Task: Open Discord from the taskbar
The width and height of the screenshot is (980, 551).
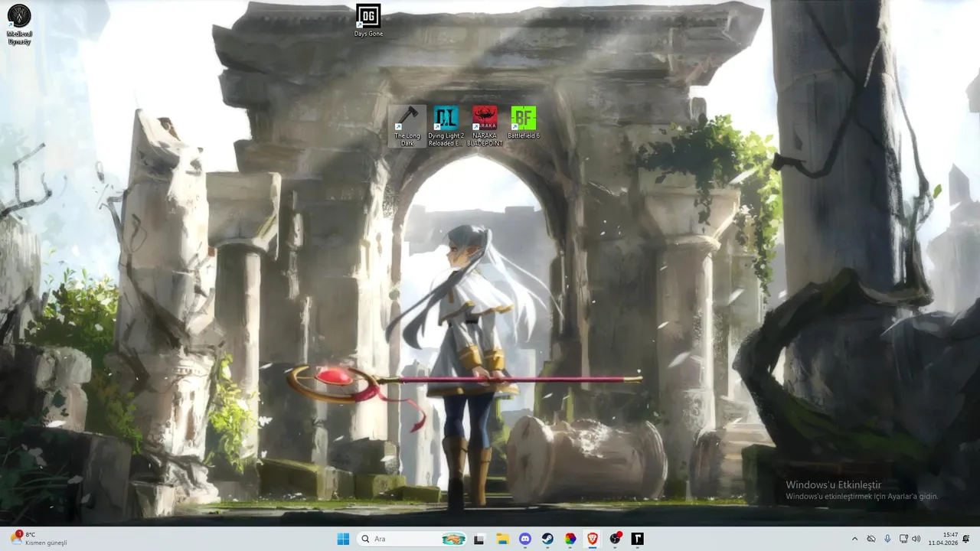Action: click(x=524, y=539)
